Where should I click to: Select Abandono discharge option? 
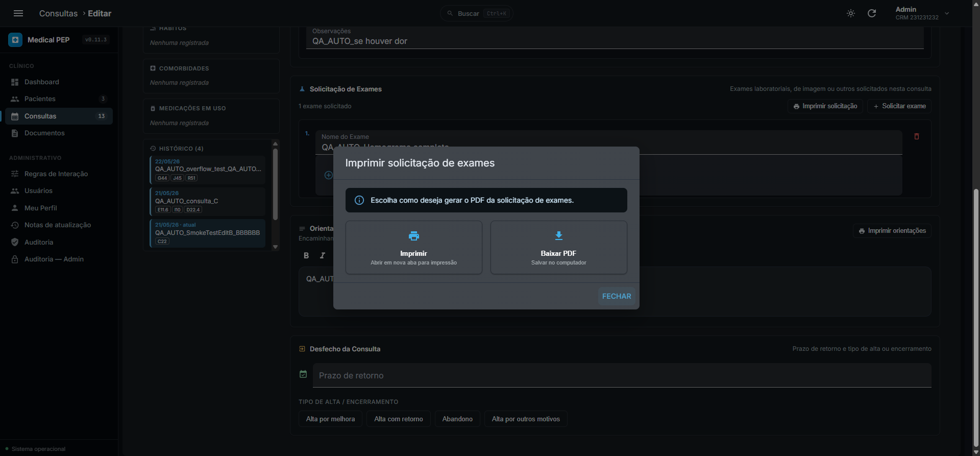(x=457, y=419)
